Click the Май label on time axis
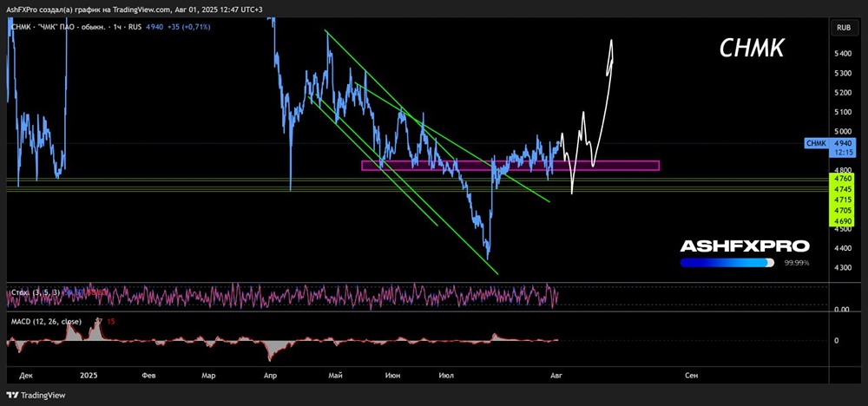 335,376
